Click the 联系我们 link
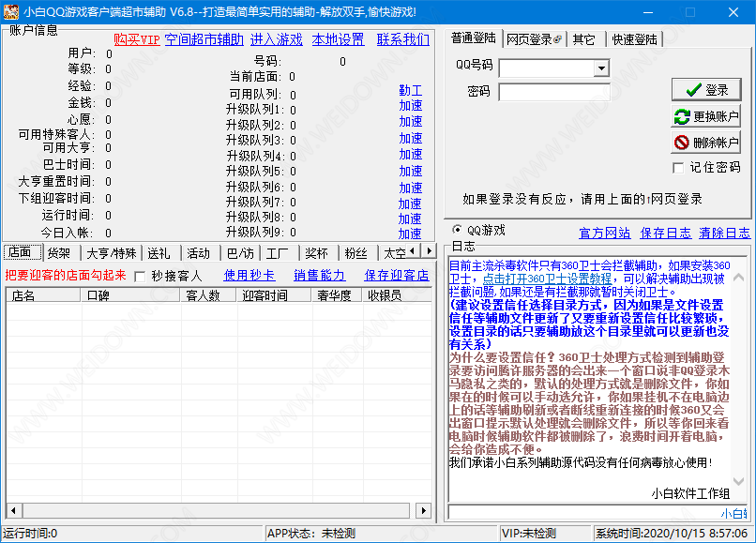Viewport: 756px width, 543px height. click(403, 39)
